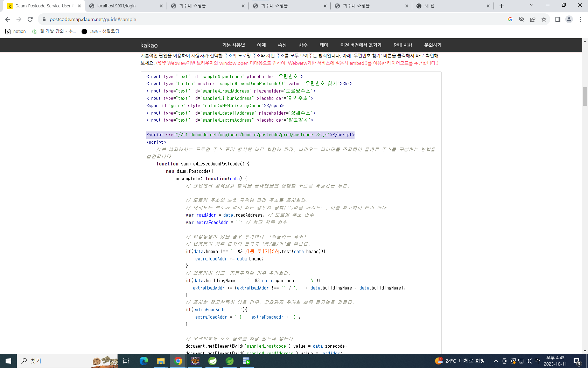Click the address bar URL
The width and height of the screenshot is (588, 368).
(93, 19)
